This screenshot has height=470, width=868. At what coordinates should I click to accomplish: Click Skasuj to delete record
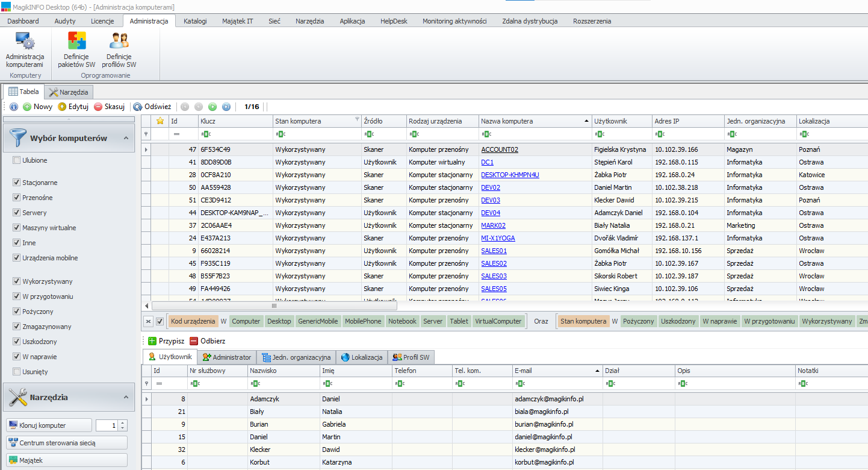coord(109,107)
